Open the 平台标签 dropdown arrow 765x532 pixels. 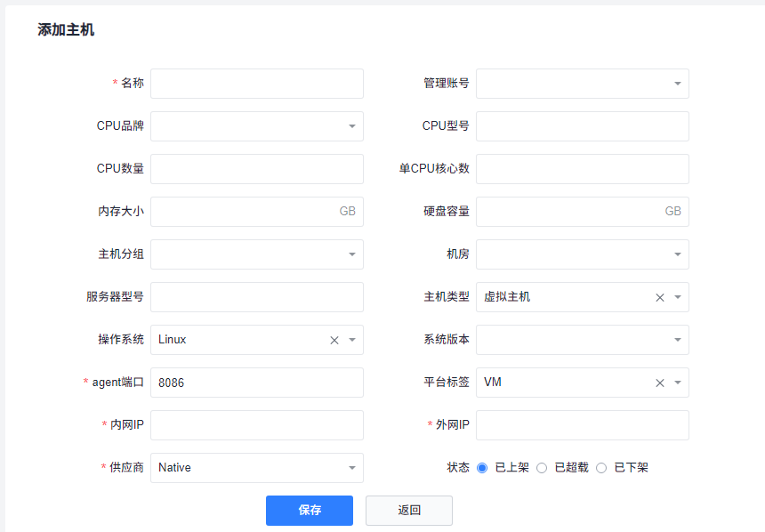678,383
